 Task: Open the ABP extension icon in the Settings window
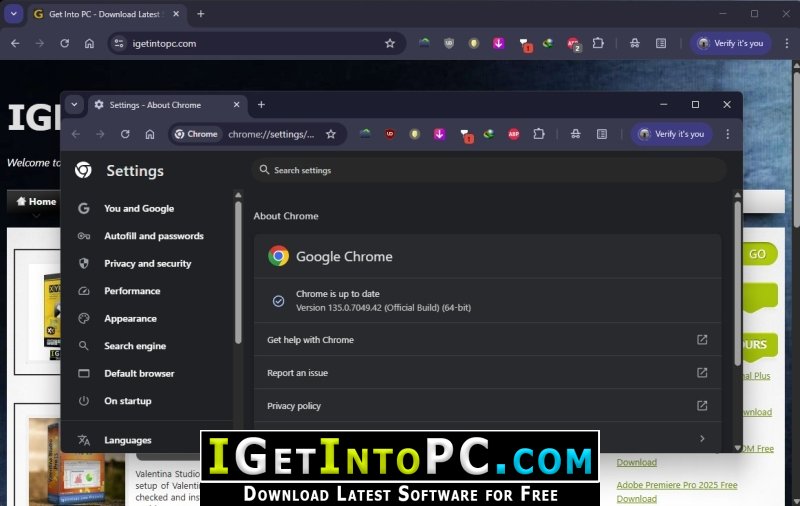click(514, 134)
